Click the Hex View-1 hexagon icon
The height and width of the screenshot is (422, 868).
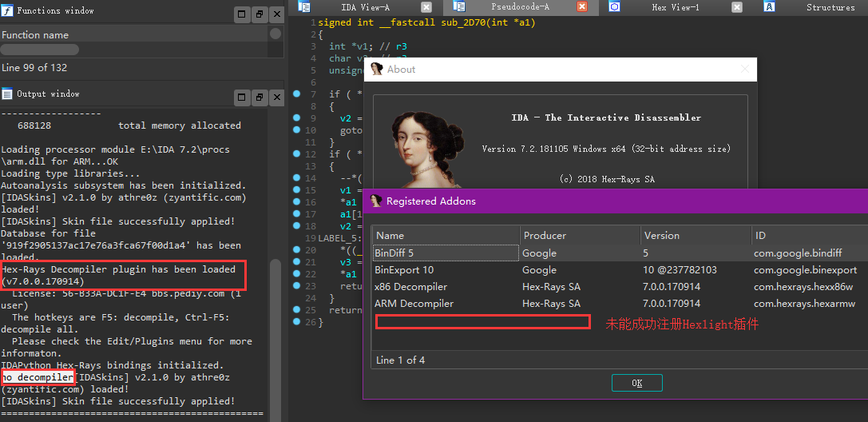click(x=614, y=6)
